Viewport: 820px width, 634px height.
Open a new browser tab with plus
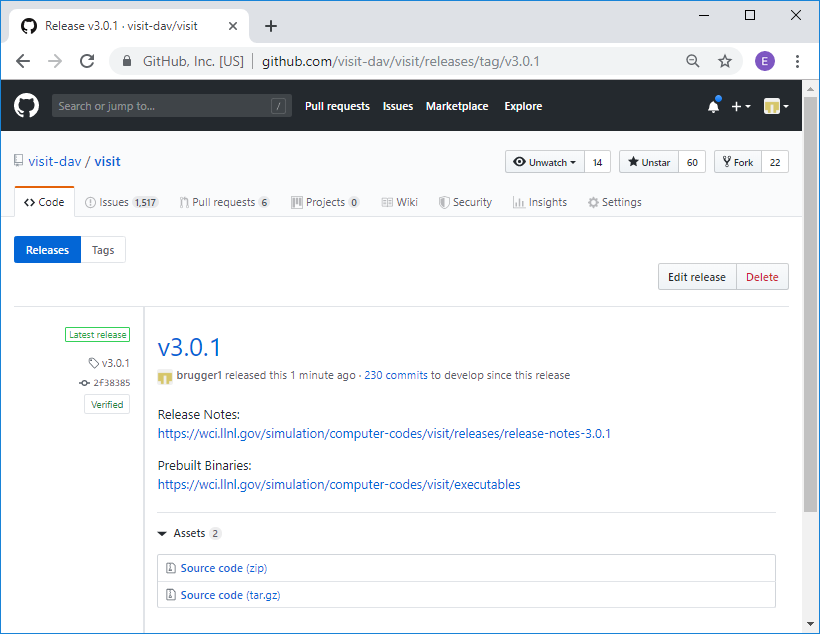tap(270, 26)
